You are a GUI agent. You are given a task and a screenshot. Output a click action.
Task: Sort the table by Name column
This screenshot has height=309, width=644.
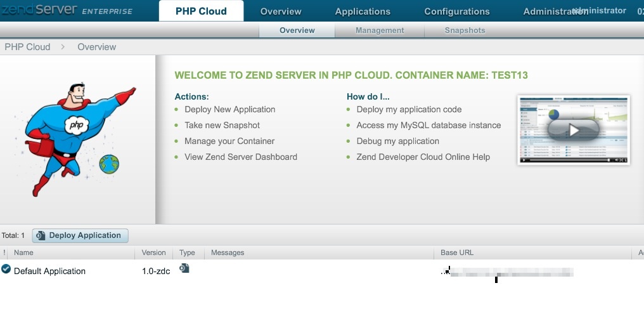24,253
